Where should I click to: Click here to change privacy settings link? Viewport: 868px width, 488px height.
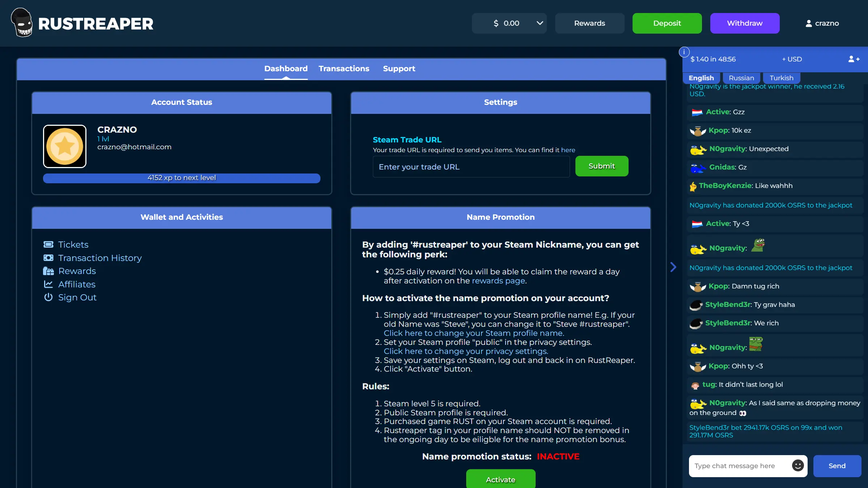pyautogui.click(x=466, y=351)
